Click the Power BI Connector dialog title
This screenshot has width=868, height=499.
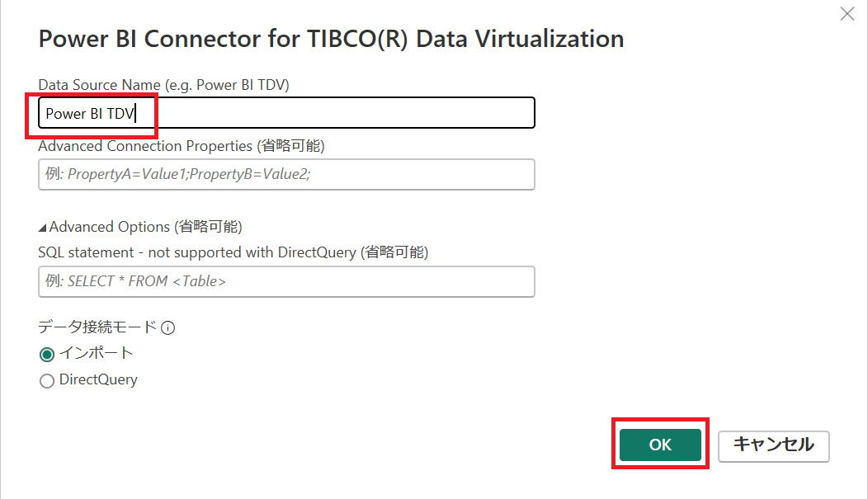331,39
